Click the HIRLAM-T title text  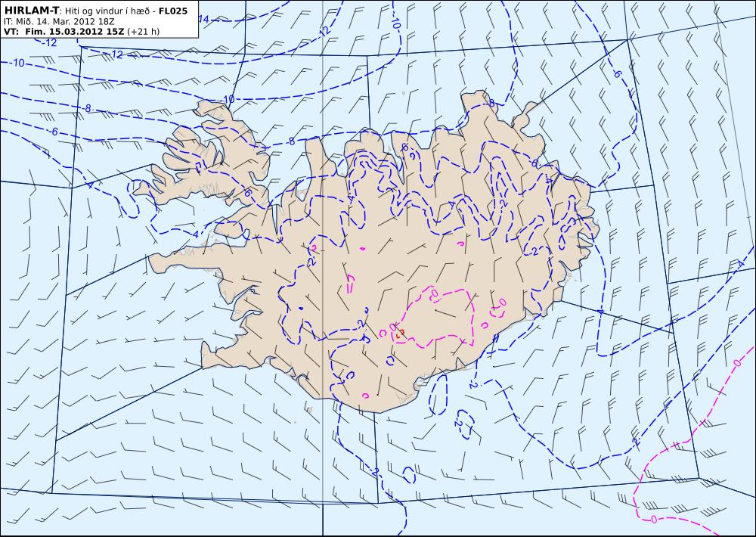[31, 11]
